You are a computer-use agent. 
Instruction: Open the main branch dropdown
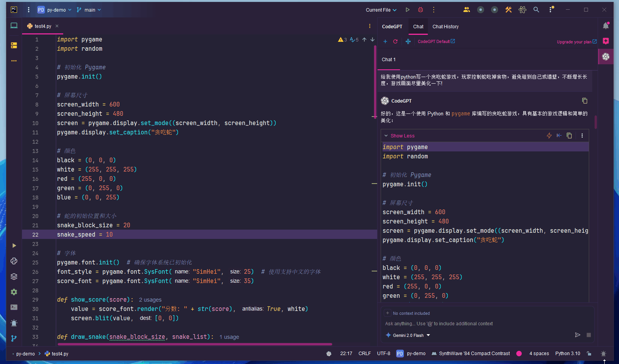pyautogui.click(x=89, y=10)
